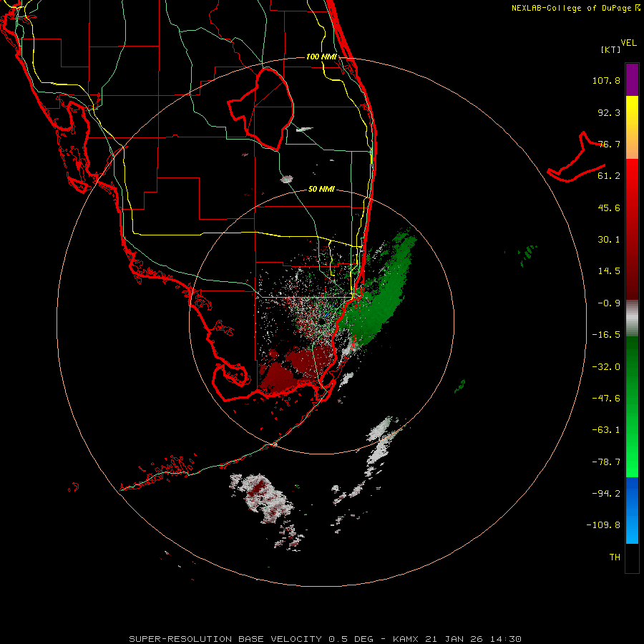
Task: Click the 107.8 velocity scale value
Action: (x=606, y=80)
